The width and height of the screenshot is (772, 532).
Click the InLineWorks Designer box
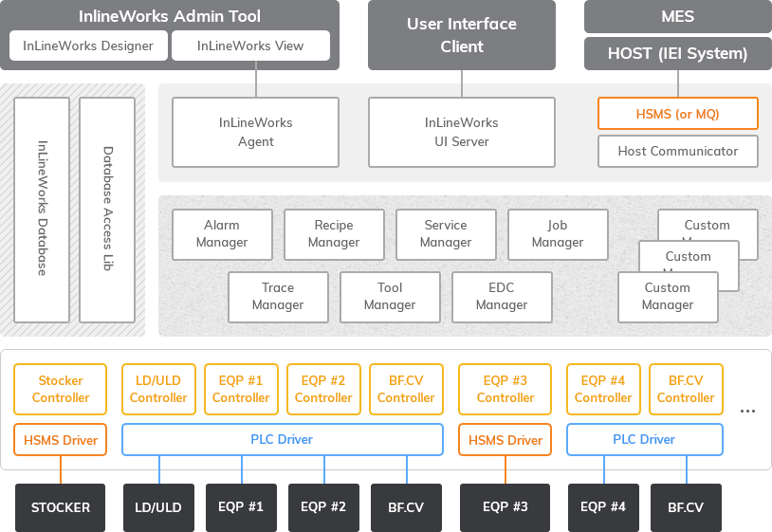(88, 46)
